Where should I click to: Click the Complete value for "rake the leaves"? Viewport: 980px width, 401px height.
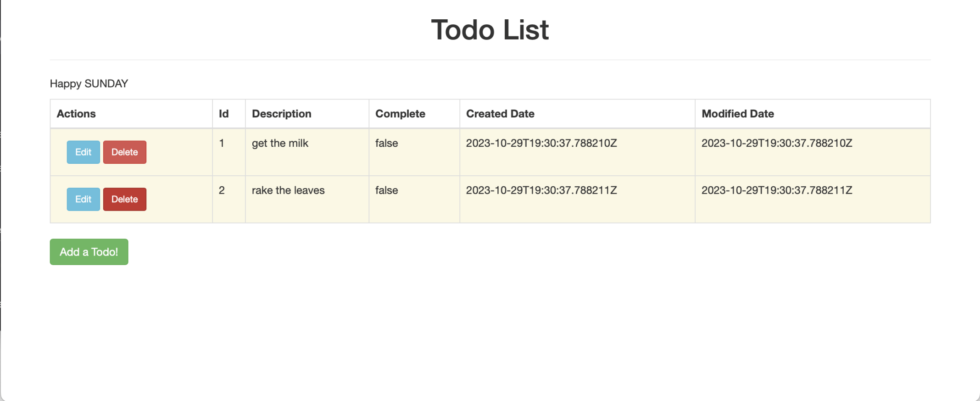(x=386, y=190)
